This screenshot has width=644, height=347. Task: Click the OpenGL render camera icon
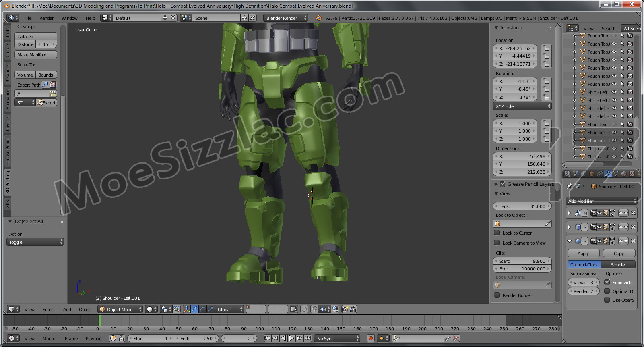[x=345, y=309]
